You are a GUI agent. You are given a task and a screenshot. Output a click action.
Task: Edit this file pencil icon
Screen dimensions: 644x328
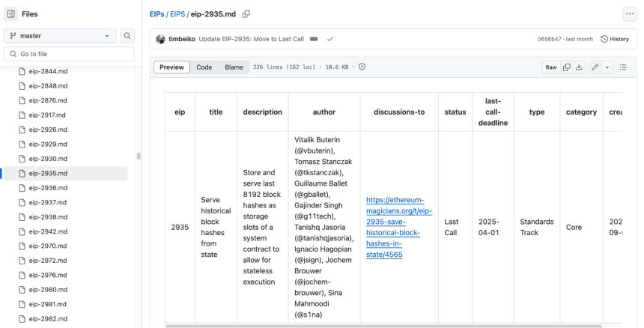[x=595, y=67]
